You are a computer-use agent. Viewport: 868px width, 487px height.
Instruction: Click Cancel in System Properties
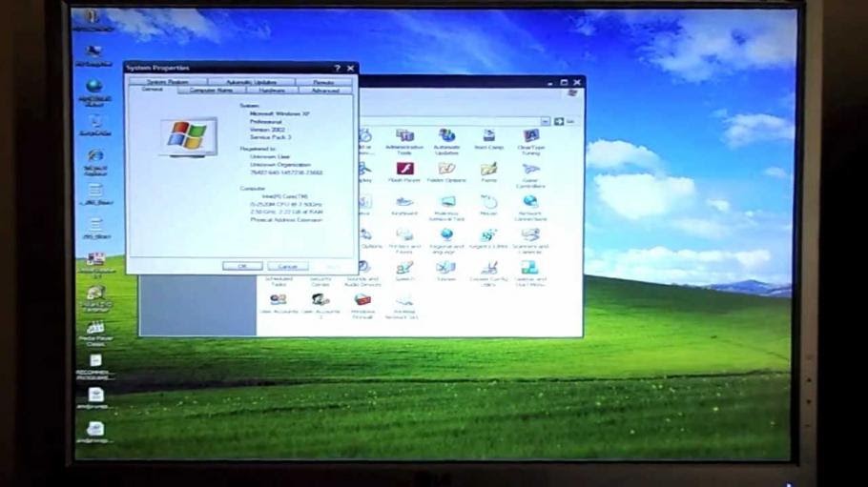tap(288, 266)
